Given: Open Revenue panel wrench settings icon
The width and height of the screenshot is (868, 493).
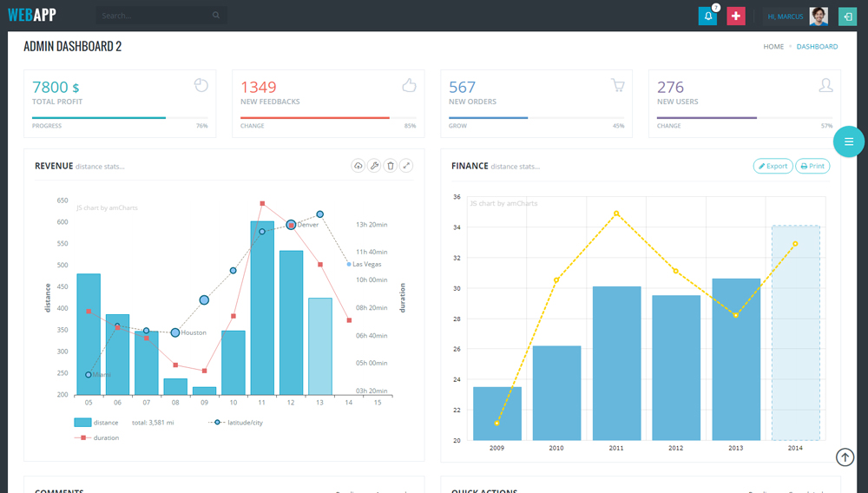Looking at the screenshot, I should pyautogui.click(x=374, y=166).
